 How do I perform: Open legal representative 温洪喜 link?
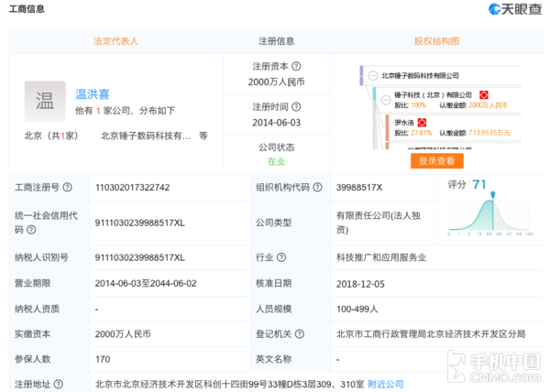93,94
